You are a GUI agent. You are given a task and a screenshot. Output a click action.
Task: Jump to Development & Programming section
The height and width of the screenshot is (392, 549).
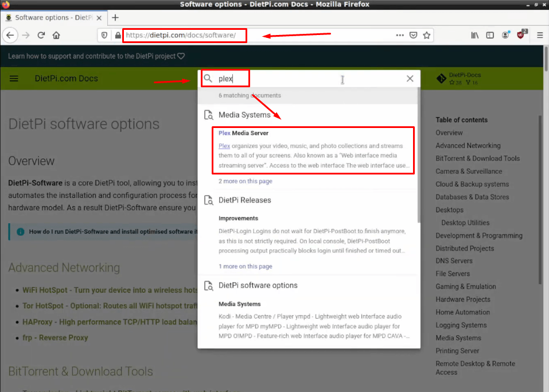[479, 236]
